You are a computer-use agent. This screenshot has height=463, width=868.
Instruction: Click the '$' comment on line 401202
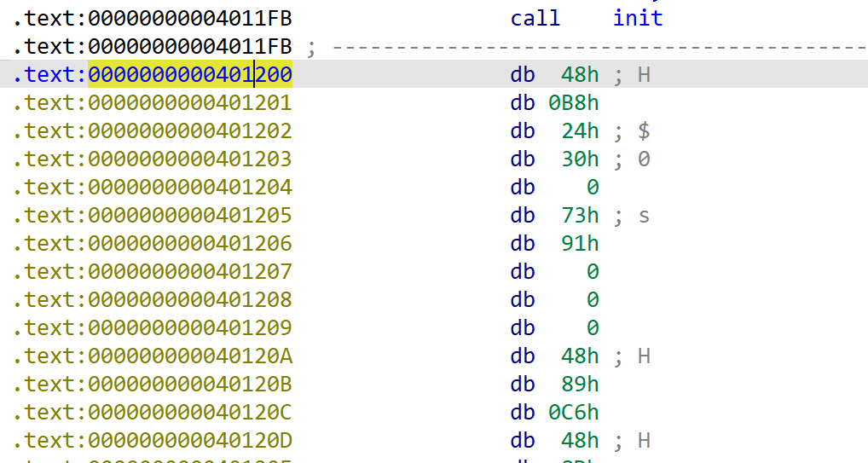point(644,131)
